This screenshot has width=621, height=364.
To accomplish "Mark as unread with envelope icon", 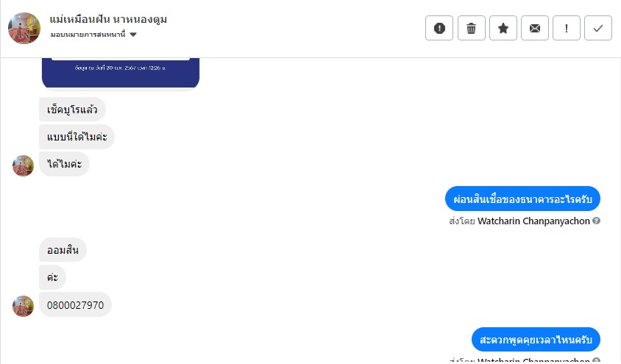I will 535,28.
